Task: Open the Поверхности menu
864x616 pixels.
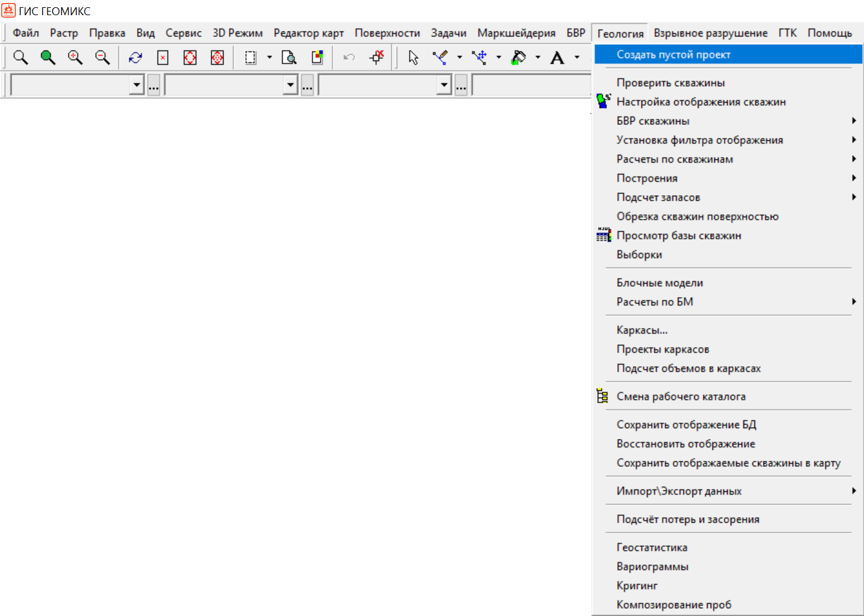Action: pyautogui.click(x=387, y=33)
